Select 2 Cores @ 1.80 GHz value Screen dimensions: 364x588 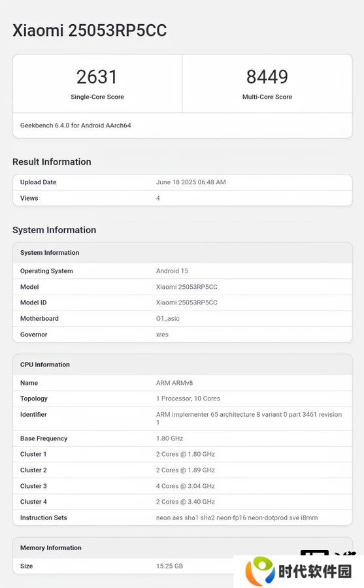pyautogui.click(x=186, y=454)
